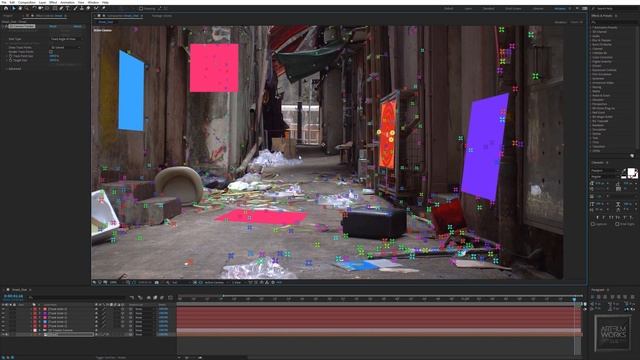Switch to the Standard workspace
The image size is (640, 360).
tap(489, 9)
